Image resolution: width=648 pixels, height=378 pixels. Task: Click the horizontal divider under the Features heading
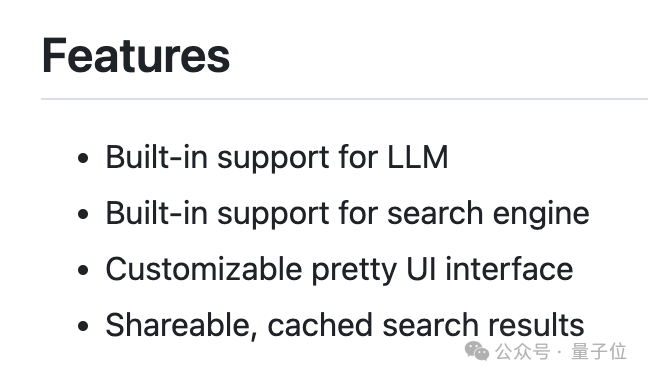coord(344,99)
